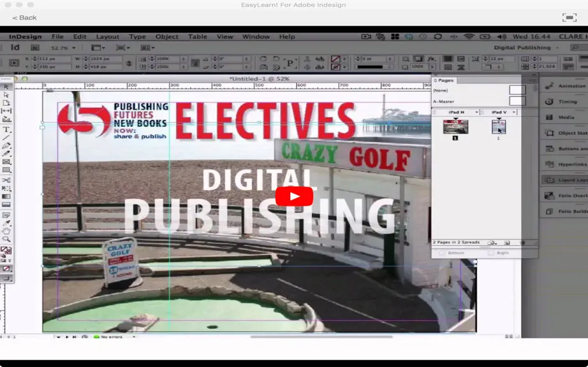Image resolution: width=588 pixels, height=367 pixels.
Task: Open the Animation panel
Action: (x=565, y=86)
